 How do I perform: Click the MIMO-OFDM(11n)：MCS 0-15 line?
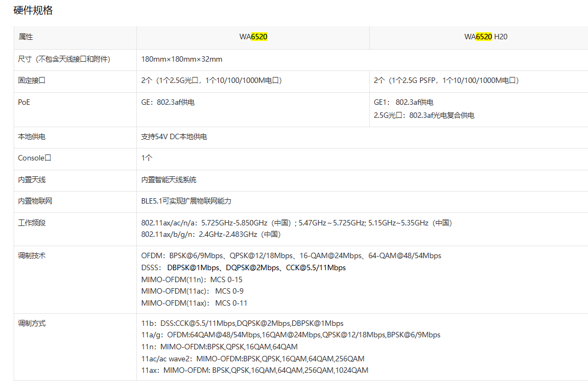tap(192, 279)
